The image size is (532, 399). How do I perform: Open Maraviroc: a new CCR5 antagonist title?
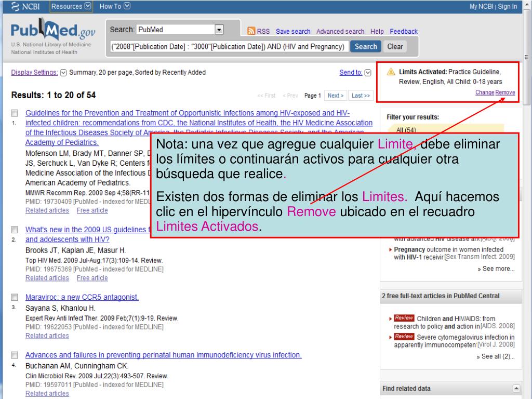(x=82, y=297)
